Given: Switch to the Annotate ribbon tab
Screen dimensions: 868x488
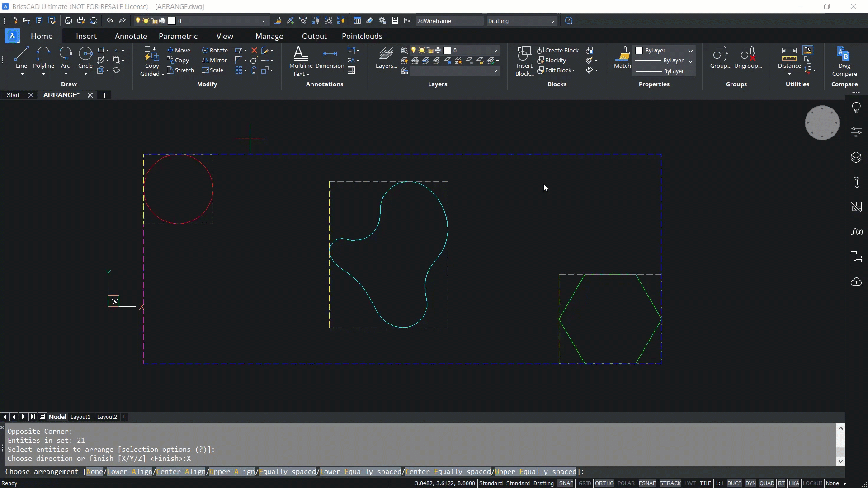Looking at the screenshot, I should [x=131, y=36].
